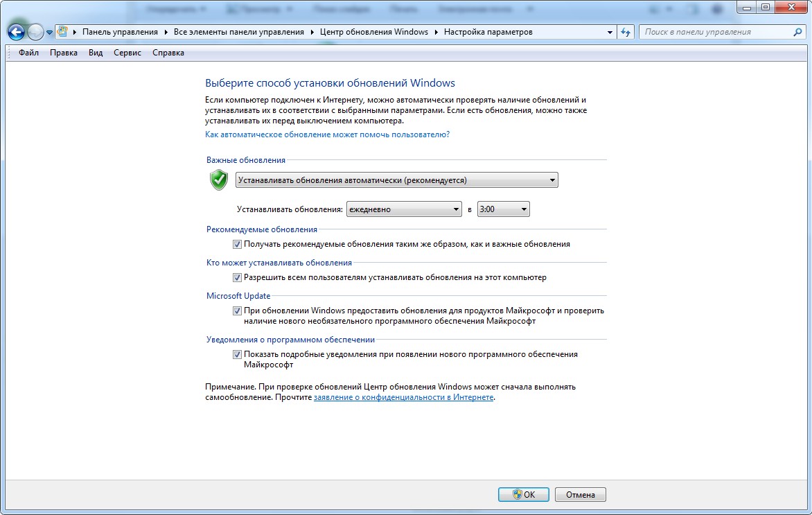Click the Microsoft Update section label
Viewport: 812px width, 515px height.
pyautogui.click(x=238, y=296)
